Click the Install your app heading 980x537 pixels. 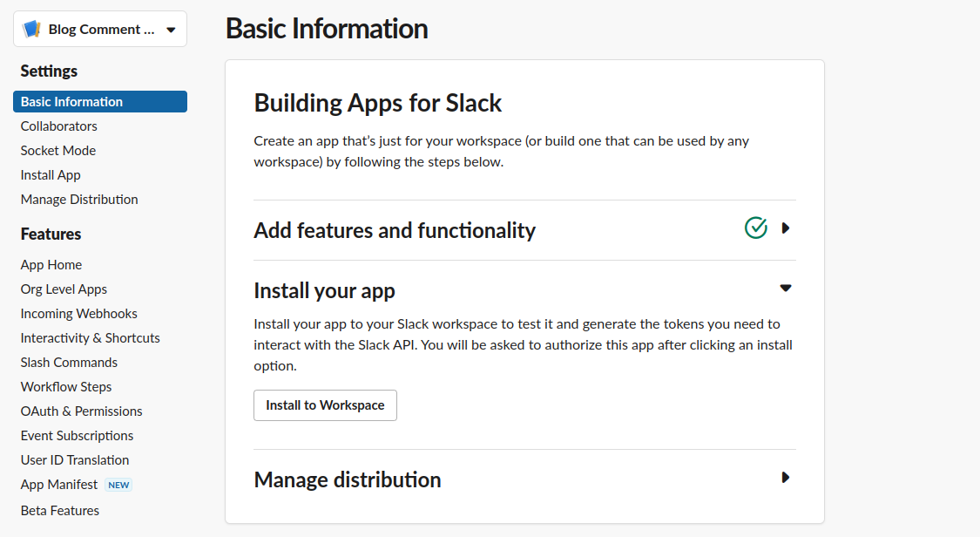(x=324, y=290)
